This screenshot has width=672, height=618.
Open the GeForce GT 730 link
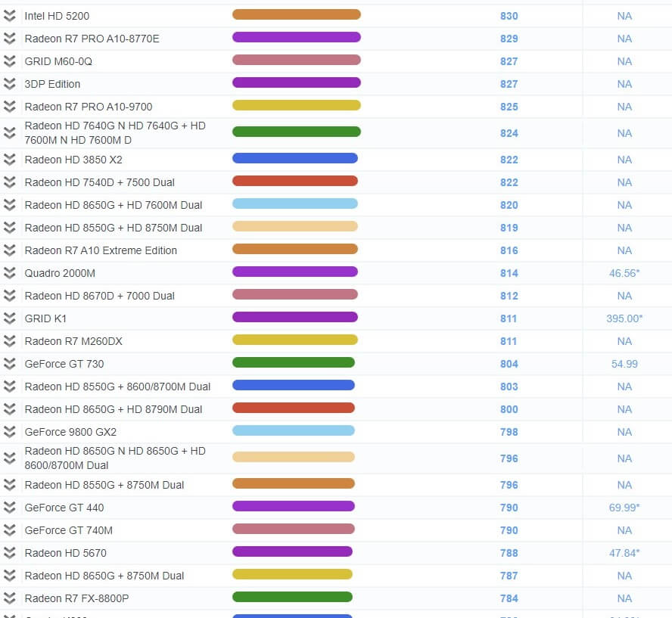64,364
